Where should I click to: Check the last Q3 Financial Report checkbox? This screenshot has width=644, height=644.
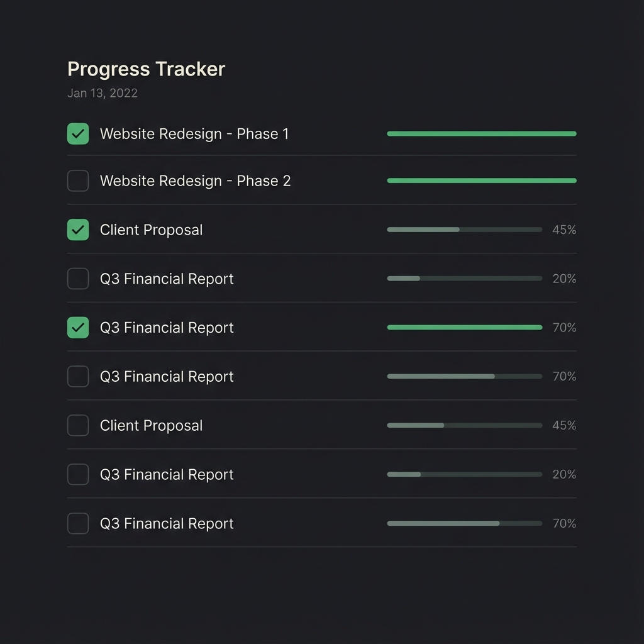tap(78, 523)
